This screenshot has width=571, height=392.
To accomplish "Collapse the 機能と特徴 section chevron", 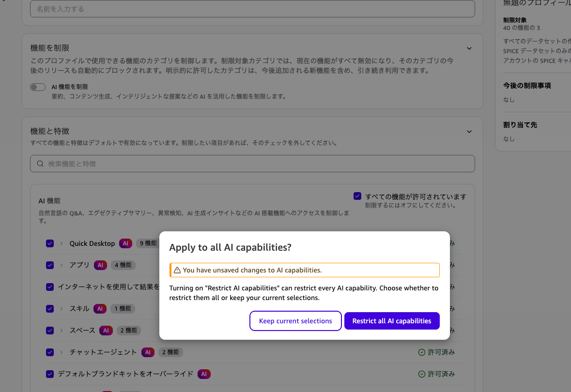I will point(469,132).
